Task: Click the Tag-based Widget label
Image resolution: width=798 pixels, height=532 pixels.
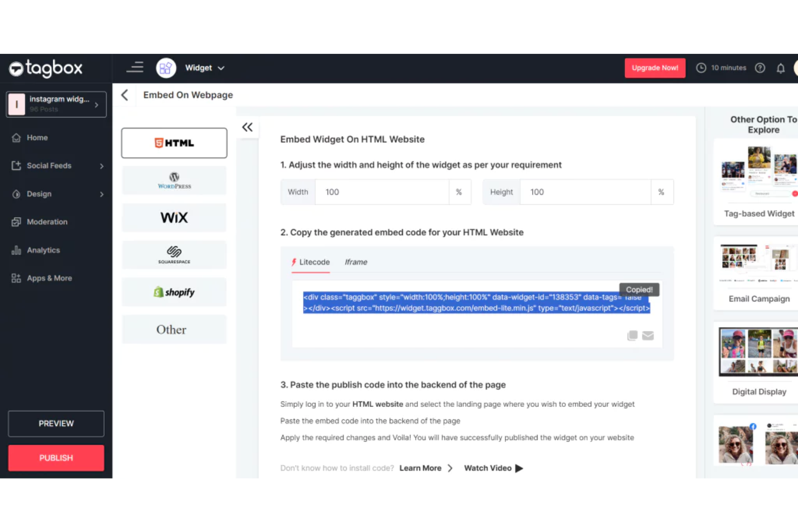Action: pyautogui.click(x=759, y=214)
